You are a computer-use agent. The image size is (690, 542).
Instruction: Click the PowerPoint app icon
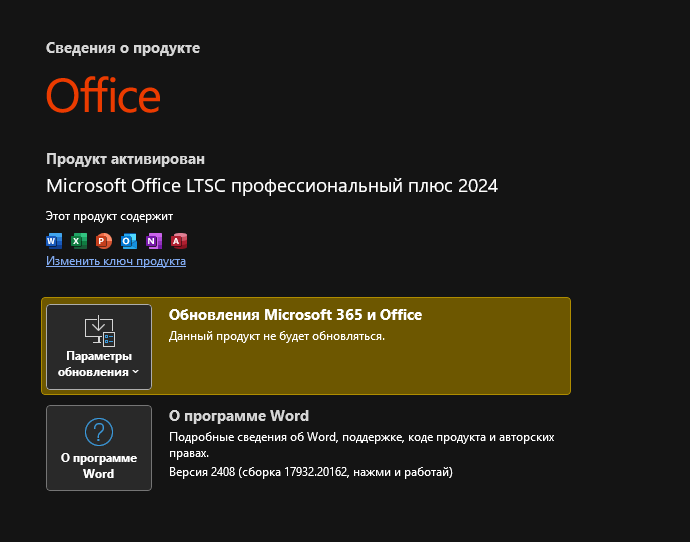(x=104, y=241)
